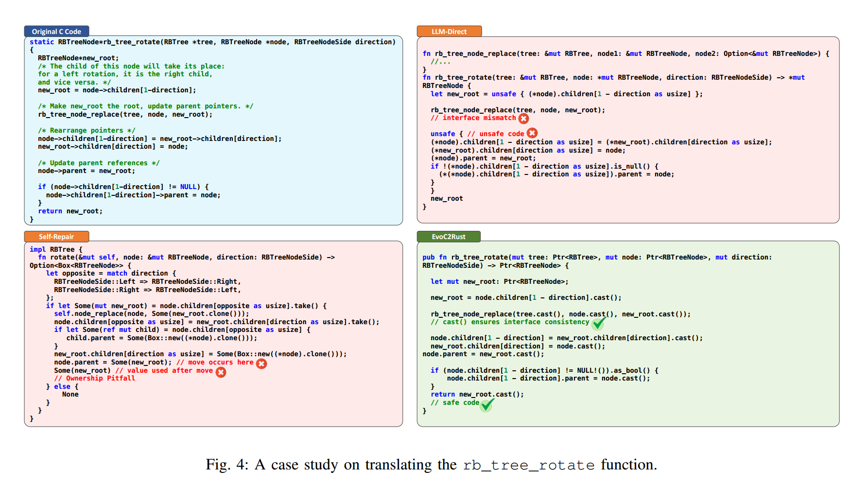868x485 pixels.
Task: Click "return new_root;" in the Original C Code
Action: click(70, 211)
